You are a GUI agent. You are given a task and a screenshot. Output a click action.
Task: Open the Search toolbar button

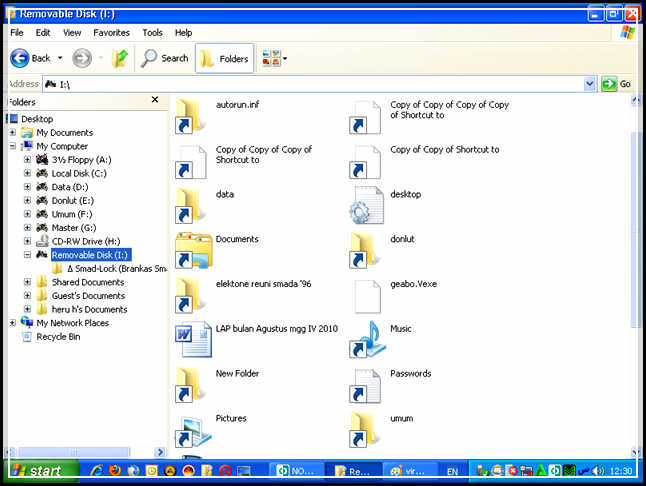click(165, 58)
